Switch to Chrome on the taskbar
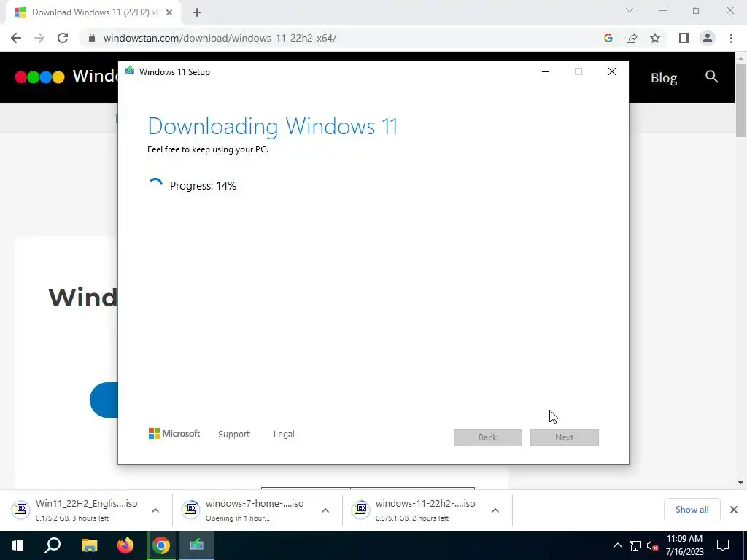The width and height of the screenshot is (747, 560). click(161, 545)
